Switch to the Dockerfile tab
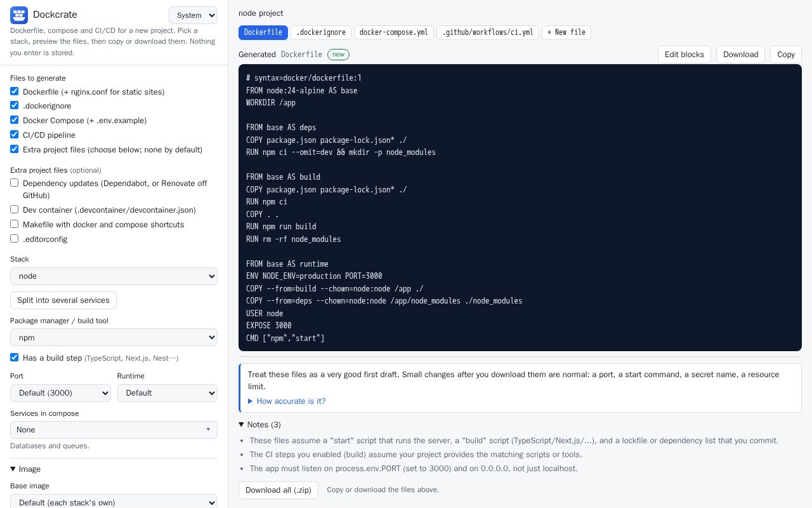812x508 pixels. click(x=263, y=32)
